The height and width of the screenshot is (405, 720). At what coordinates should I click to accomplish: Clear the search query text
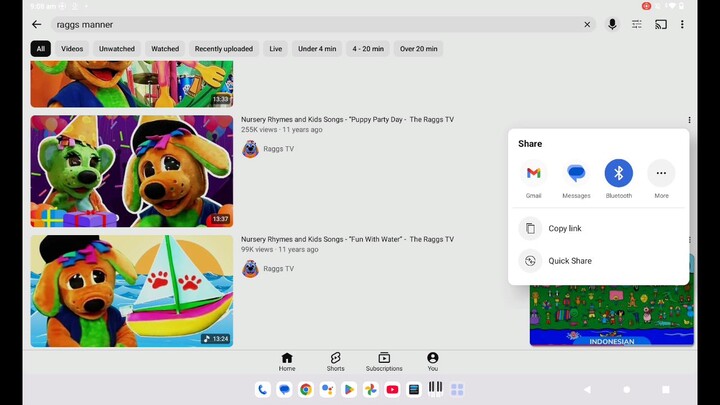[x=587, y=24]
